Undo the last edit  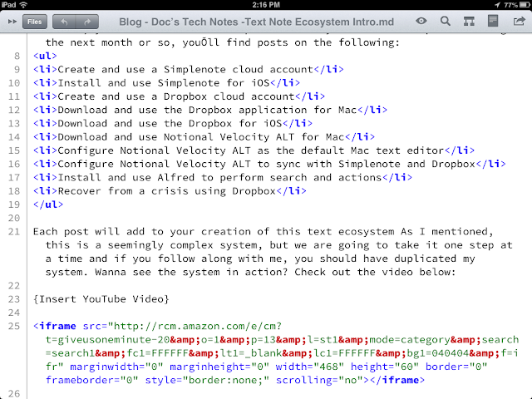(64, 22)
